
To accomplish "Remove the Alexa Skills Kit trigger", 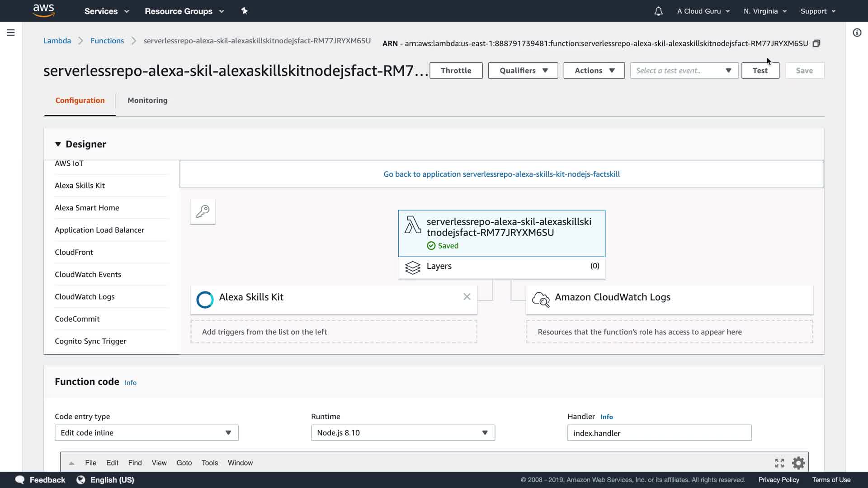I will click(467, 297).
